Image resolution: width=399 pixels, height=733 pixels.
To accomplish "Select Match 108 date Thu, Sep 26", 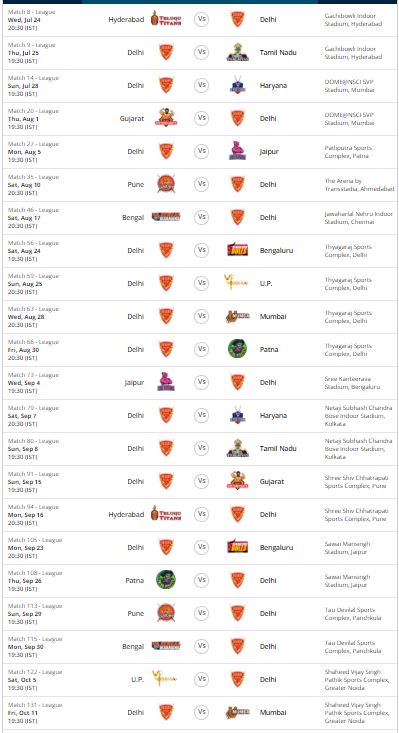I will 24,581.
